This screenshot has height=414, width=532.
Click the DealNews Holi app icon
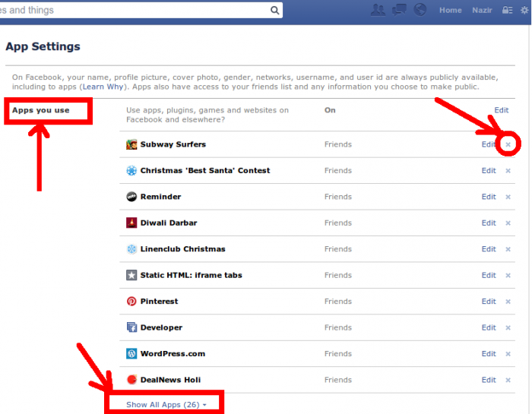(x=131, y=380)
